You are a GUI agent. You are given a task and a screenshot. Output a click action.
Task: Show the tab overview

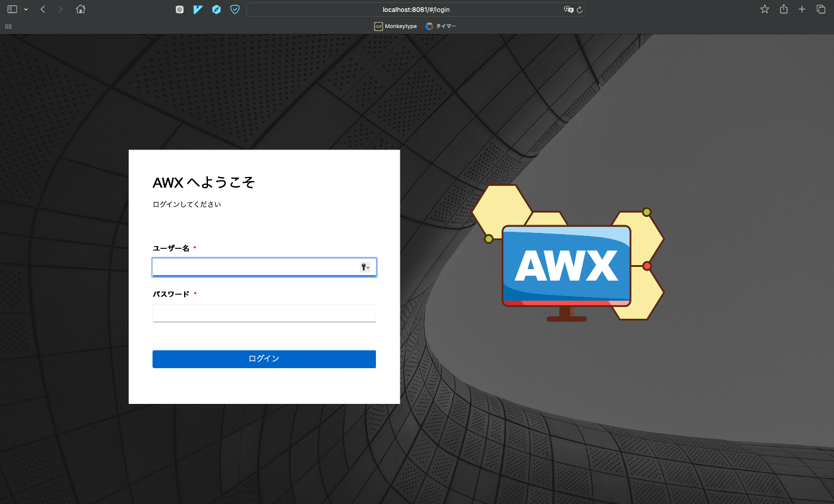(821, 10)
